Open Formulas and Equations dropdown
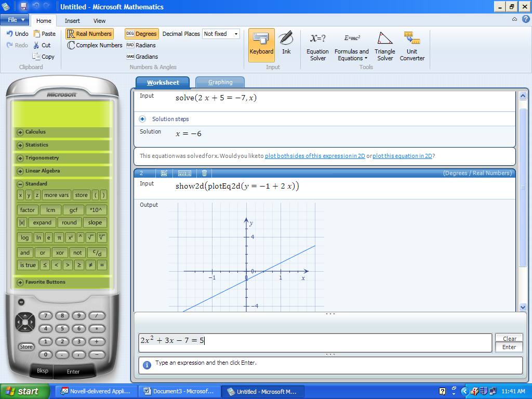The image size is (532, 399). (x=351, y=46)
